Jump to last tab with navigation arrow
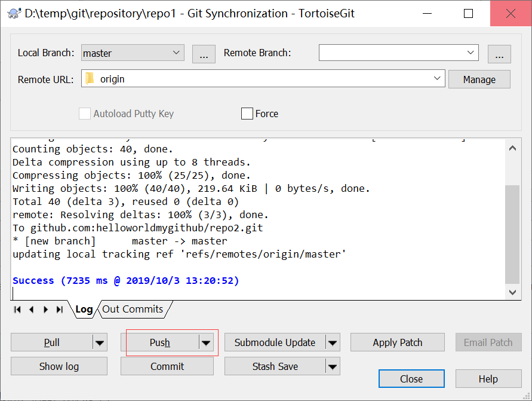This screenshot has height=401, width=532. pos(60,310)
